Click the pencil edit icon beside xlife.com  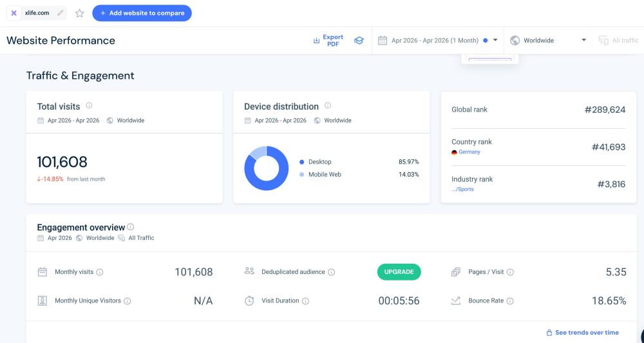click(61, 13)
